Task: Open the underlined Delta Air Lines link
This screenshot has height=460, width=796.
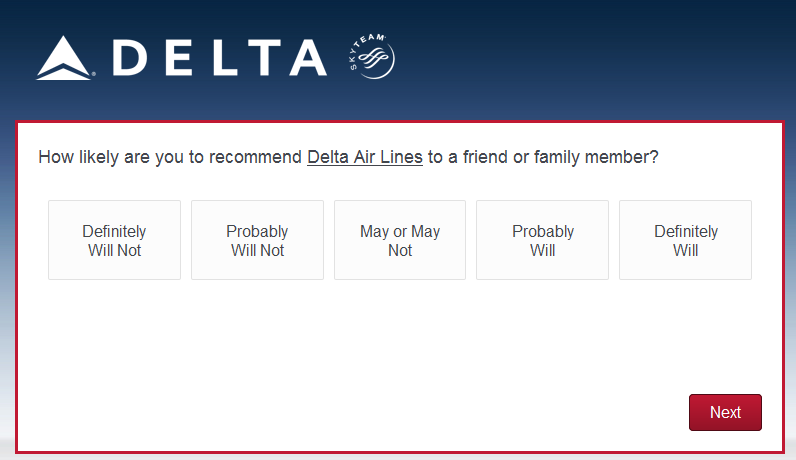Action: click(365, 157)
